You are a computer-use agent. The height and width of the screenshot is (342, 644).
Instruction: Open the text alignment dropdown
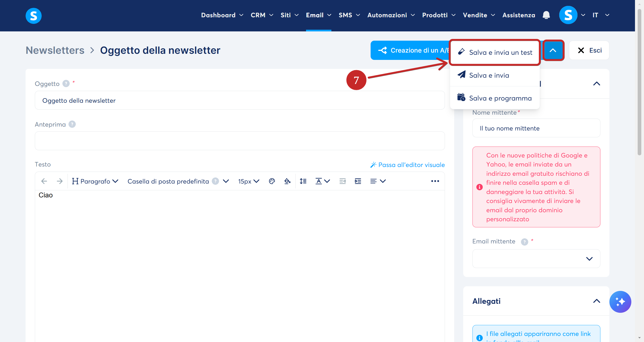pyautogui.click(x=378, y=181)
